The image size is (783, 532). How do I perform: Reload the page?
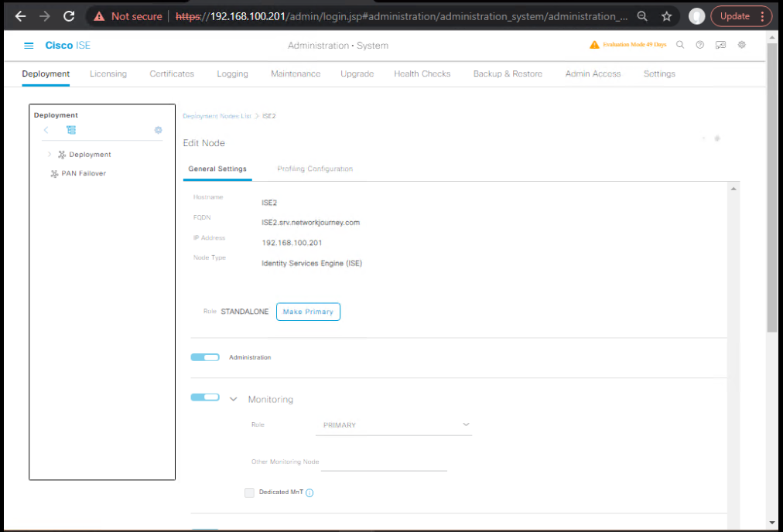[69, 16]
